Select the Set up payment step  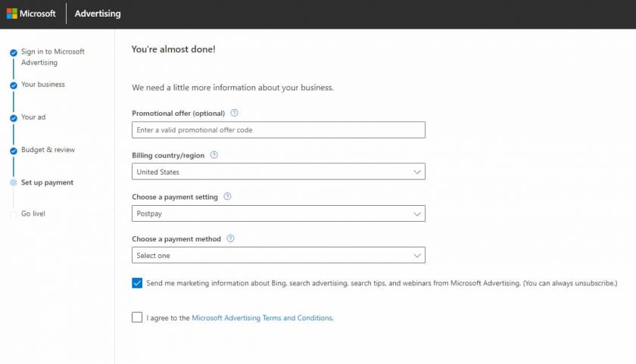pyautogui.click(x=47, y=182)
